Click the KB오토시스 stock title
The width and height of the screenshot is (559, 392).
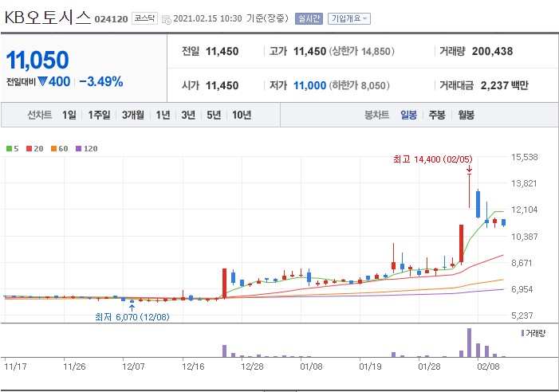coord(48,17)
